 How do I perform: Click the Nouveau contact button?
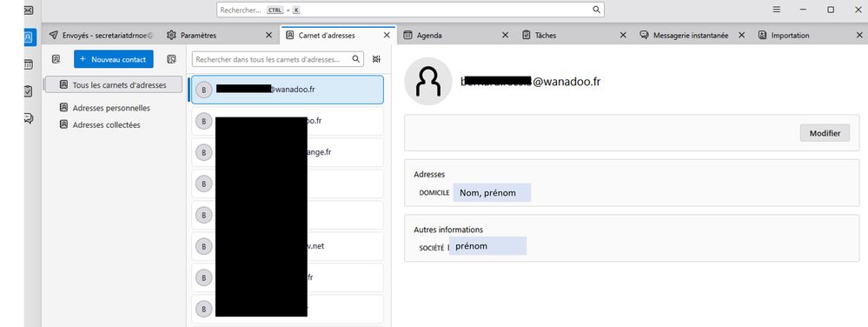(x=114, y=59)
